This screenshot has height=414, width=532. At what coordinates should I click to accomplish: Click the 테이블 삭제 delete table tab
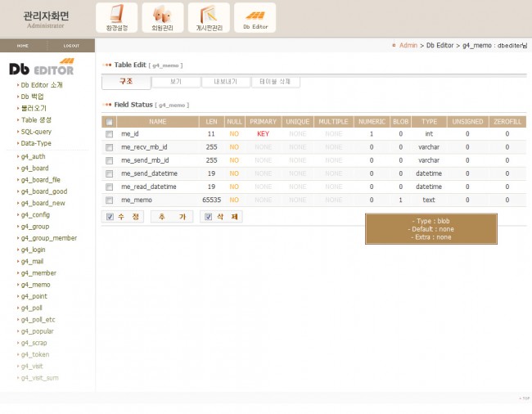[276, 82]
